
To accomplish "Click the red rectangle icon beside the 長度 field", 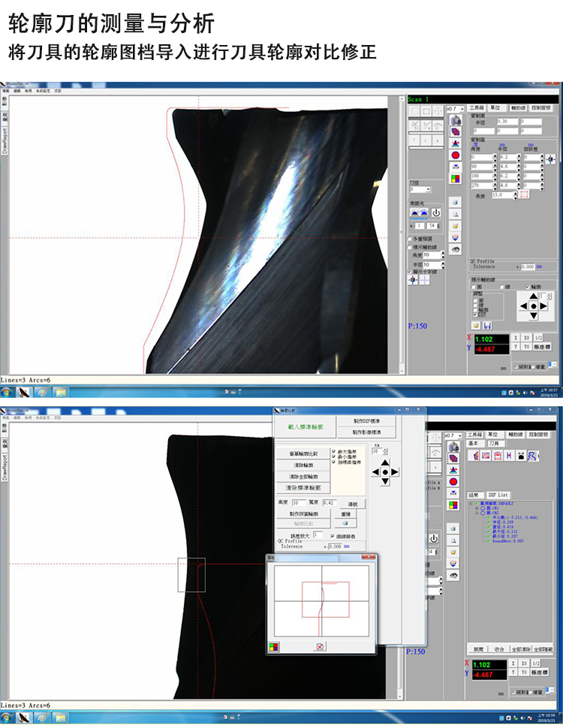I will (524, 194).
